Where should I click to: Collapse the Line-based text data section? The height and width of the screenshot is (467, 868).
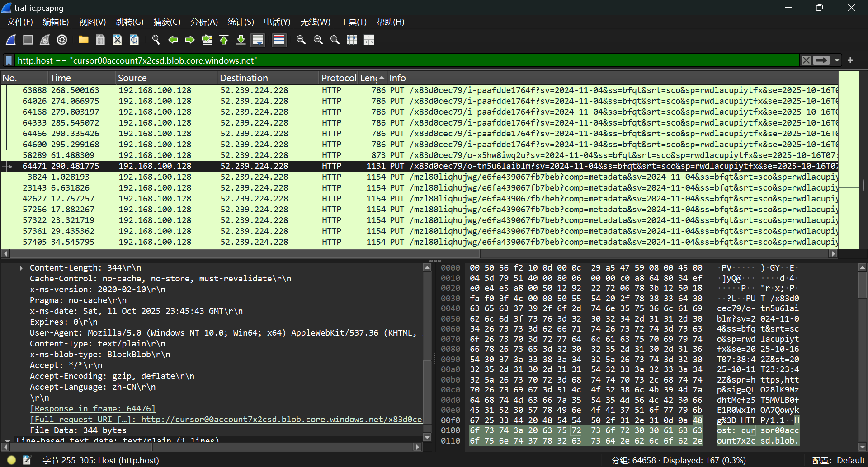(x=8, y=440)
